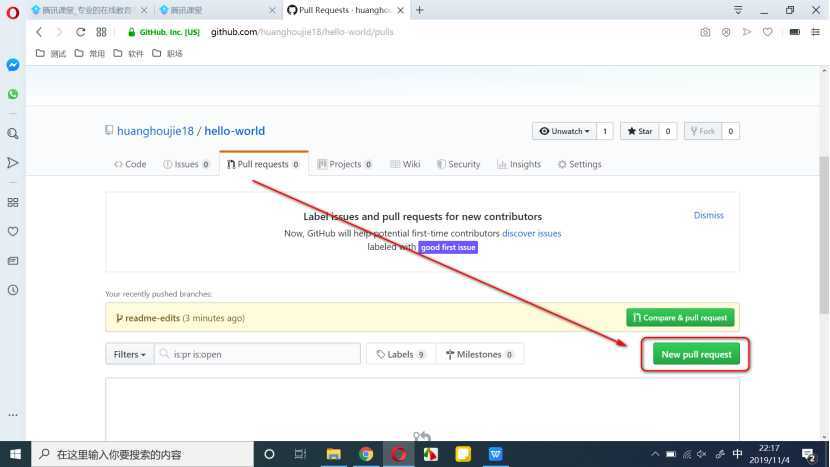Open the sidebar send (flow) icon

pos(13,163)
